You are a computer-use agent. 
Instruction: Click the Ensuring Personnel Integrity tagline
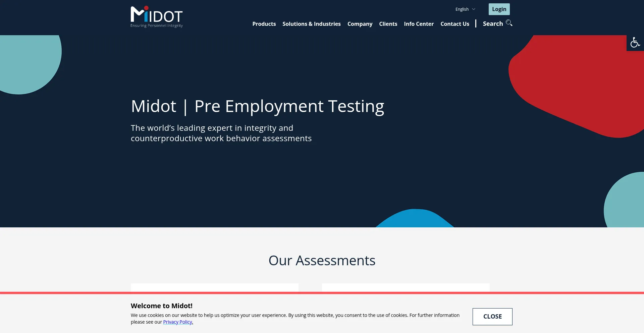point(156,26)
